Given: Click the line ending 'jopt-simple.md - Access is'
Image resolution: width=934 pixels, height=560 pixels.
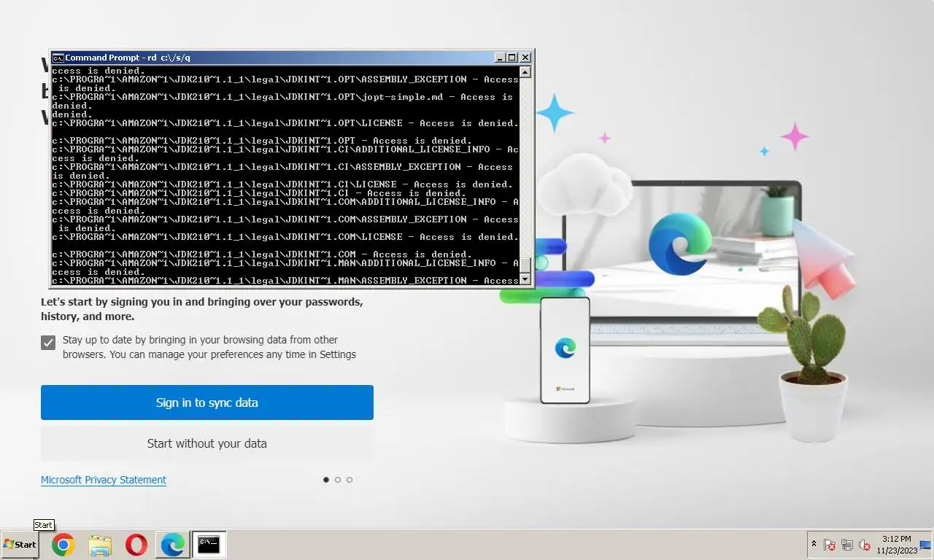Looking at the screenshot, I should coord(282,97).
